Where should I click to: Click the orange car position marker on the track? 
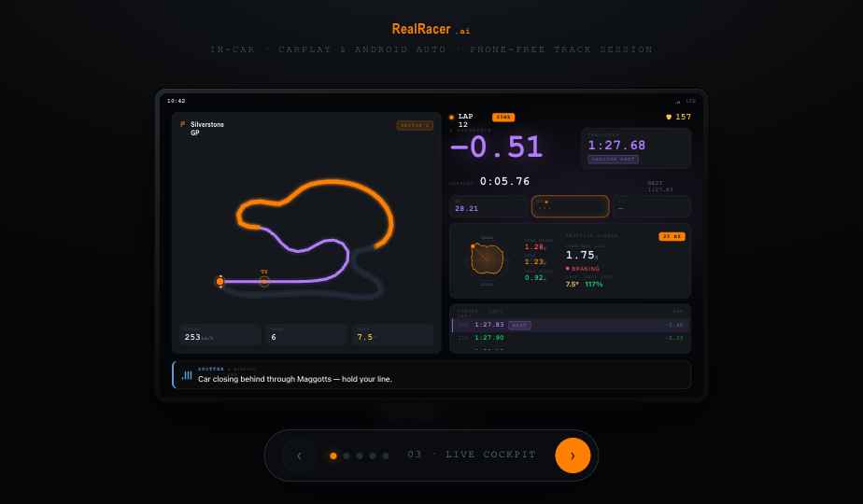[x=220, y=281]
